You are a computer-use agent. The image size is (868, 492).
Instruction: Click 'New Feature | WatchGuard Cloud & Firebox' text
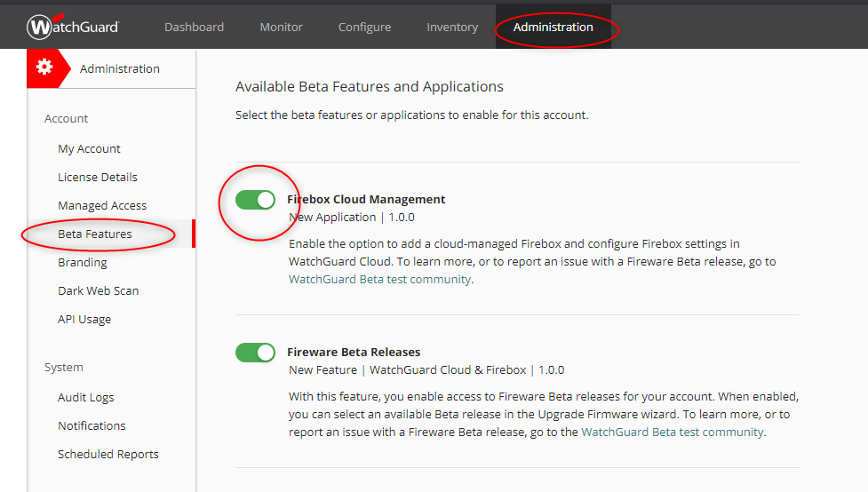pos(408,370)
